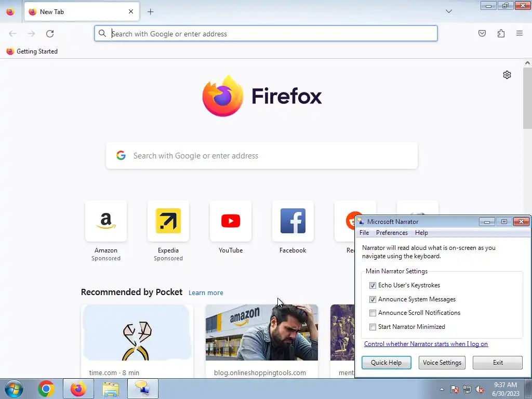Click the Quick Help button
Screen dimensions: 532x399
(x=386, y=362)
